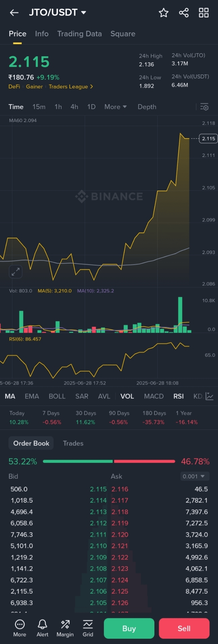Add JTO/USDT to favorites with star
The width and height of the screenshot is (218, 644).
point(163,13)
